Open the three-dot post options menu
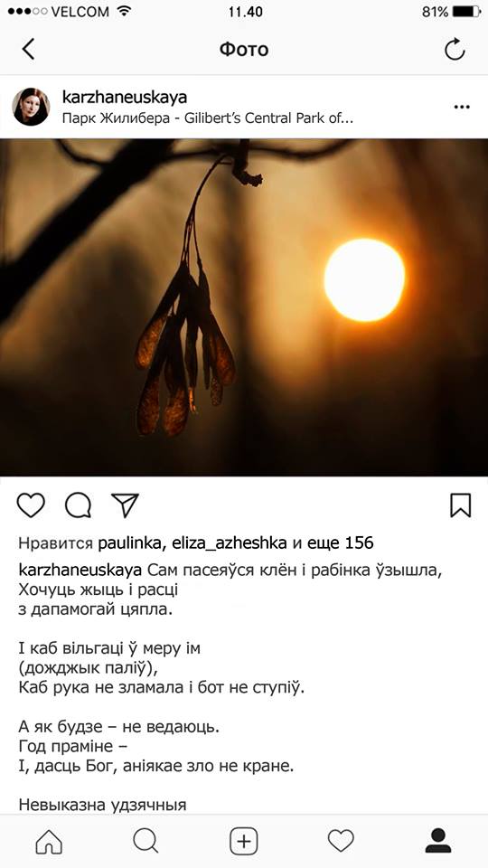 point(462,107)
